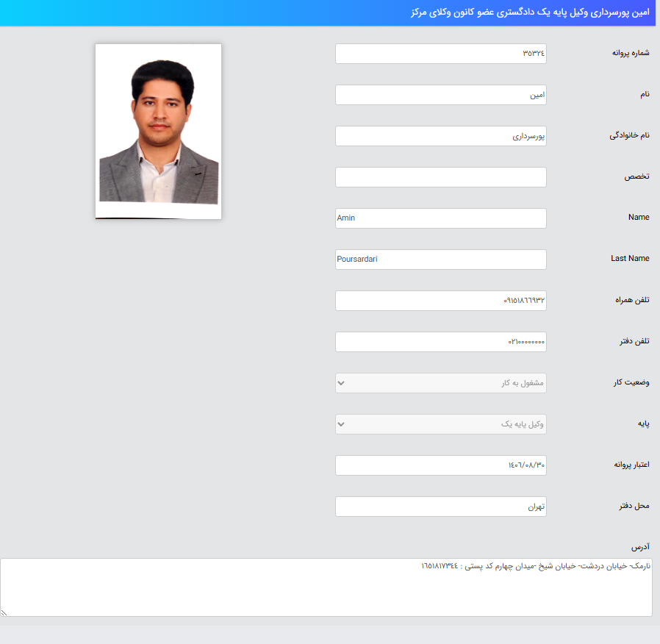Click the آدرس label above the text area
Image resolution: width=660 pixels, height=644 pixels.
640,548
